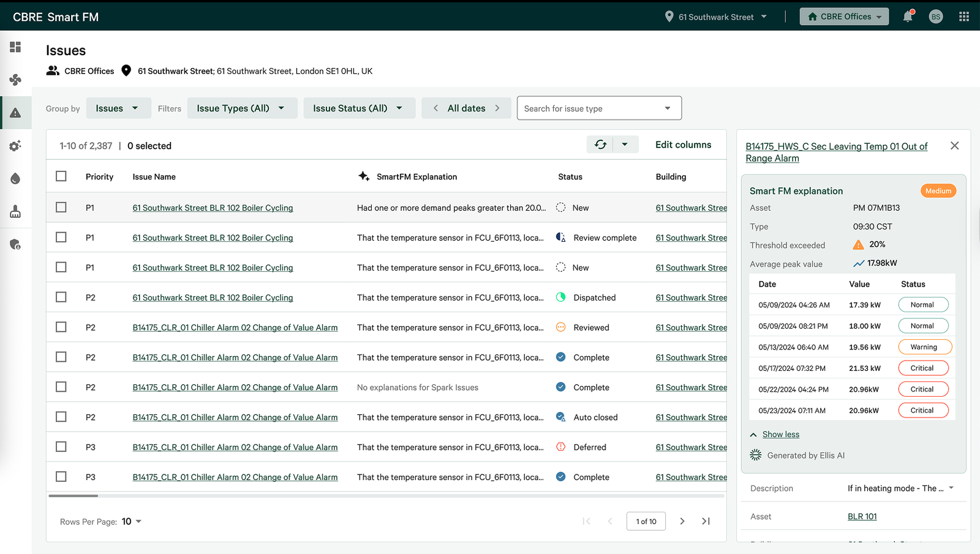This screenshot has width=980, height=554.
Task: Click the page number field 1 of 10
Action: coord(646,521)
